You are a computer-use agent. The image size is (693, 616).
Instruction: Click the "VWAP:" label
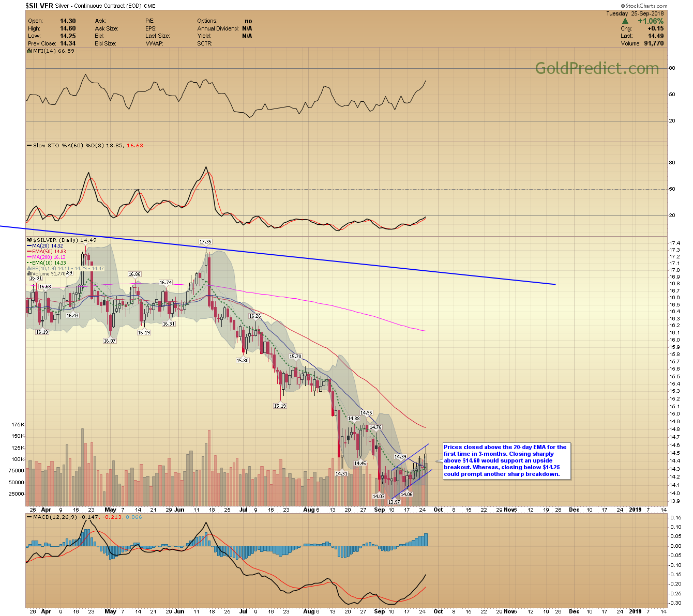point(154,44)
